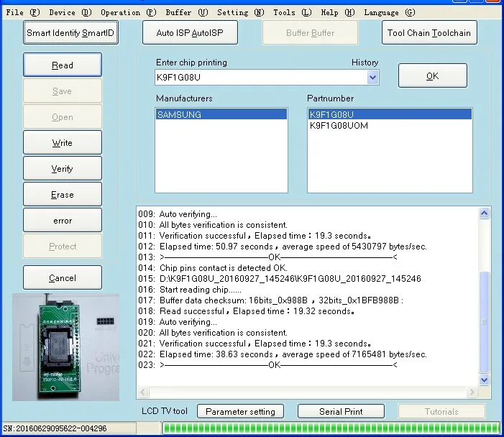Screen dimensions: 504x437
Task: Start chip Verify operation
Action: pos(62,169)
